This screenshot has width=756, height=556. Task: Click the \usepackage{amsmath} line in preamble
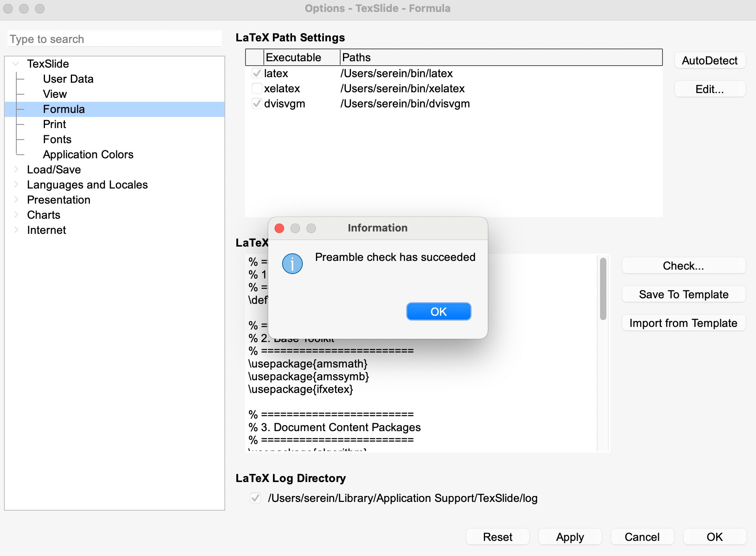[308, 364]
